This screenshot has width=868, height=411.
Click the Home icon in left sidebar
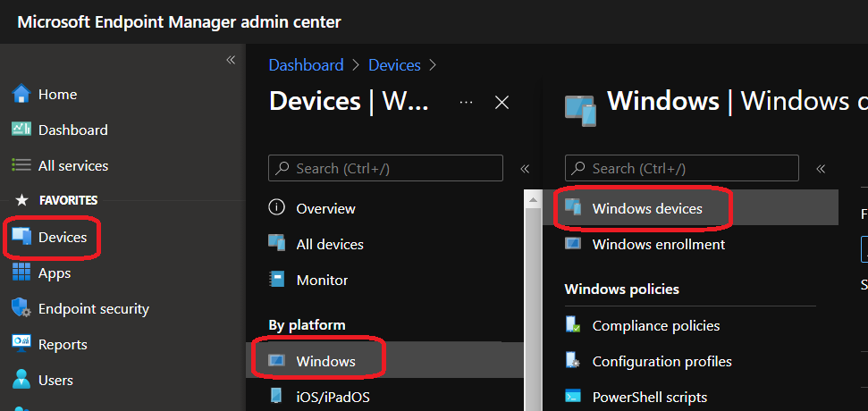click(x=21, y=94)
